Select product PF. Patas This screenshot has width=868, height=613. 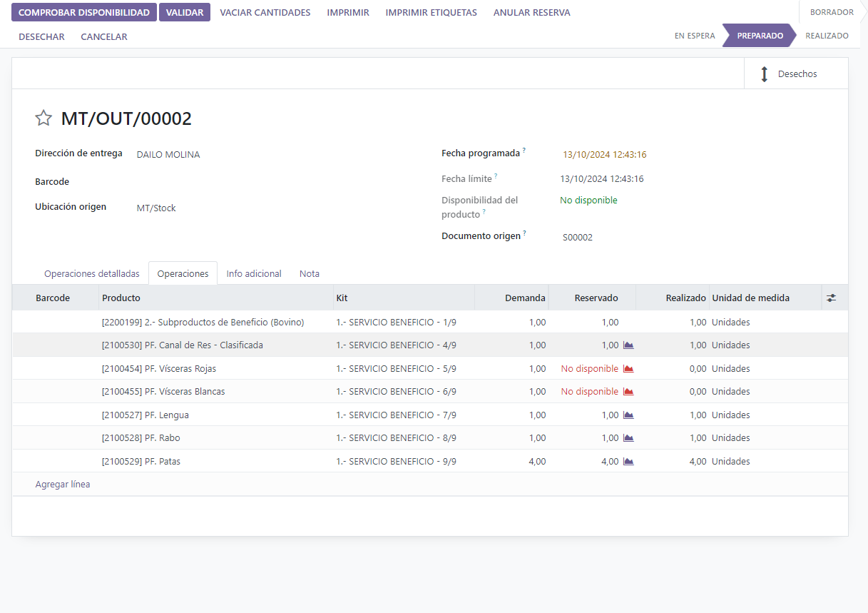coord(141,462)
